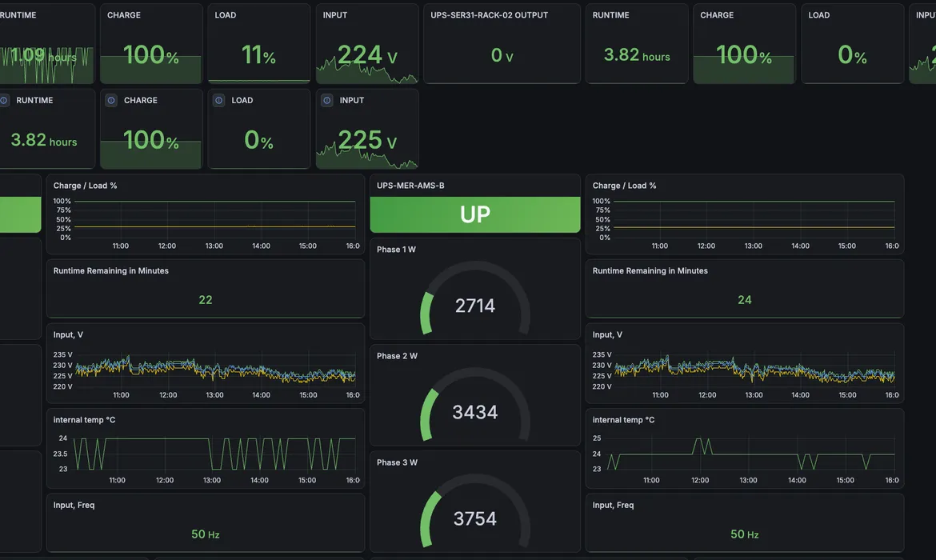
Task: Select the RUNTIME title above 1.09 hours
Action: [18, 15]
